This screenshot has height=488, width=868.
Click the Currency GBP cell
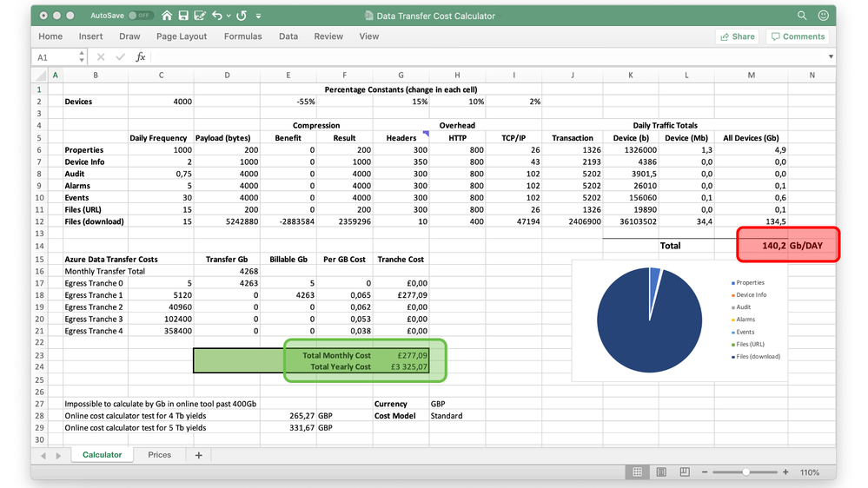click(x=457, y=404)
